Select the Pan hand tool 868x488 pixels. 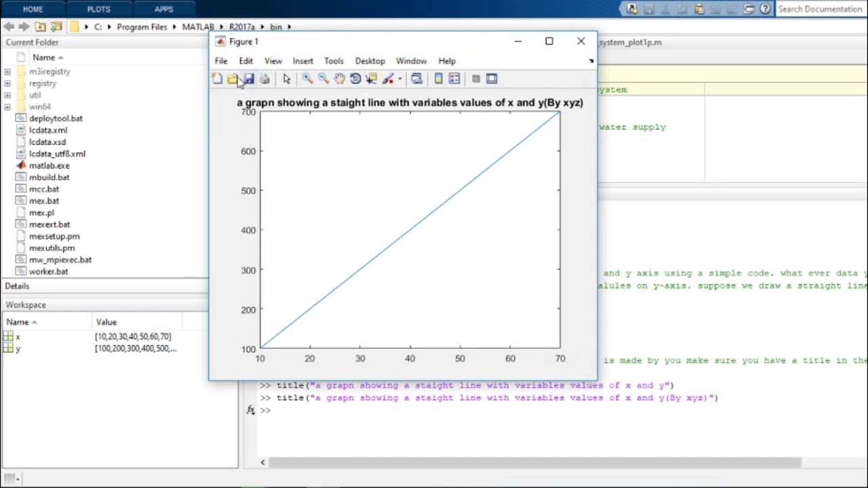[x=340, y=79]
